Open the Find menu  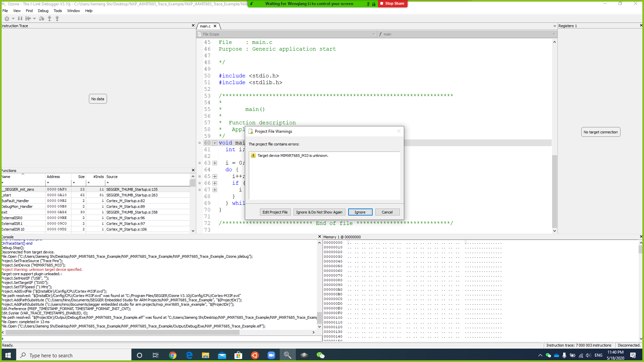point(29,11)
